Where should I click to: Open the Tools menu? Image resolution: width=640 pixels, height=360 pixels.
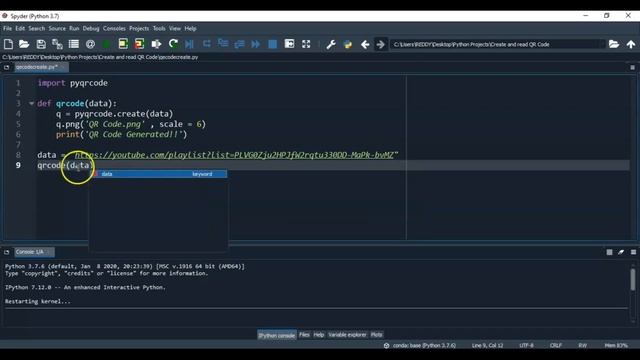click(159, 29)
